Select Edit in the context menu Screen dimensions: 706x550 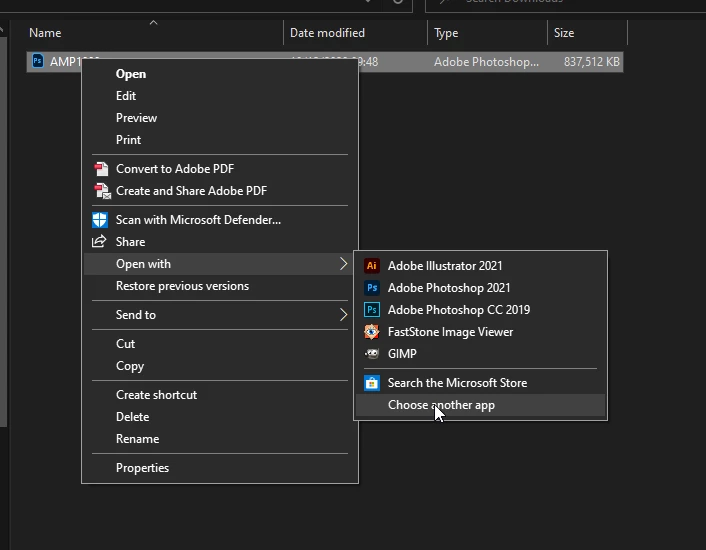click(x=220, y=96)
